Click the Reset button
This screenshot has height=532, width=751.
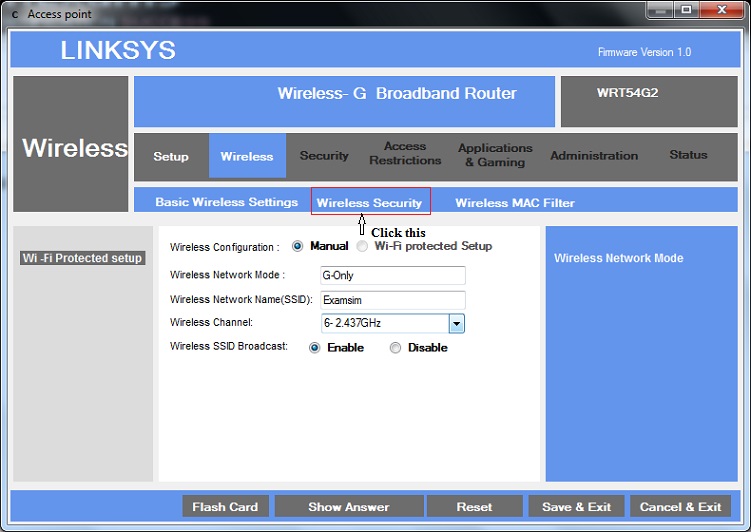[x=475, y=507]
